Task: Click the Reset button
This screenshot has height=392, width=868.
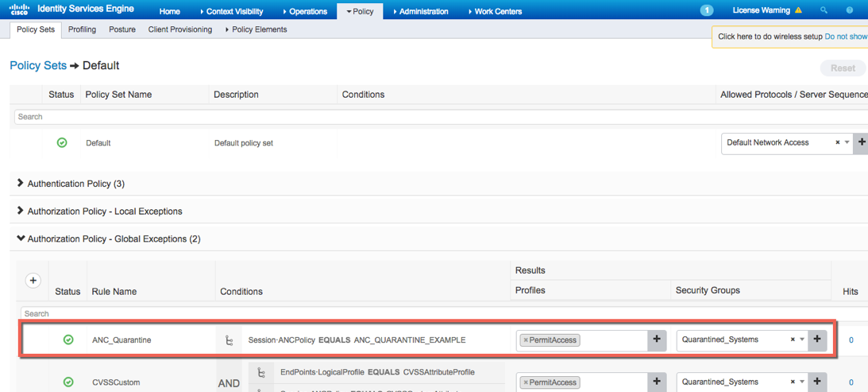Action: point(843,68)
